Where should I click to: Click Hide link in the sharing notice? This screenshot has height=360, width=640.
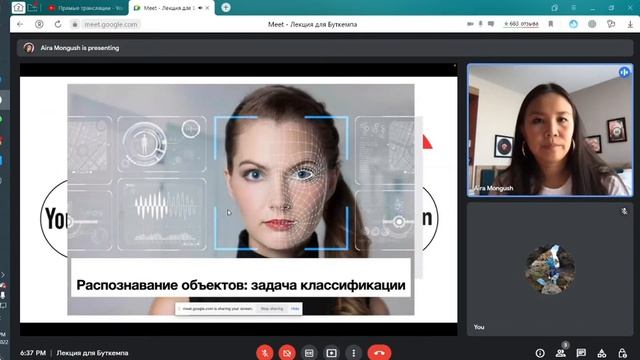pyautogui.click(x=295, y=309)
